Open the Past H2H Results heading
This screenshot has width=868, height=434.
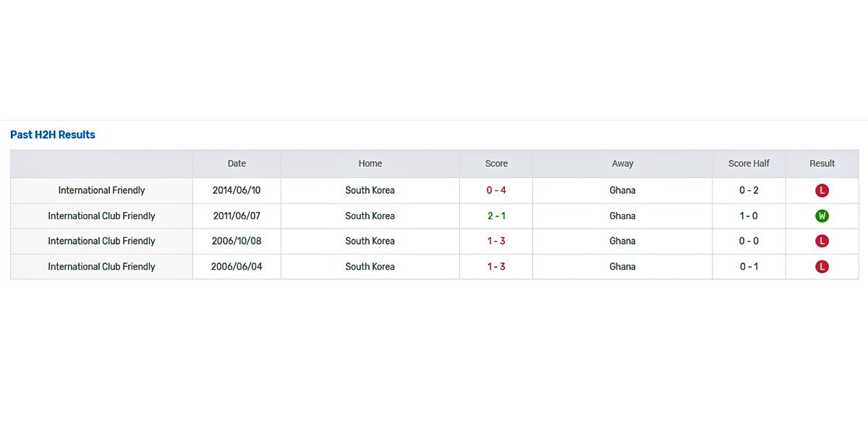tap(53, 135)
